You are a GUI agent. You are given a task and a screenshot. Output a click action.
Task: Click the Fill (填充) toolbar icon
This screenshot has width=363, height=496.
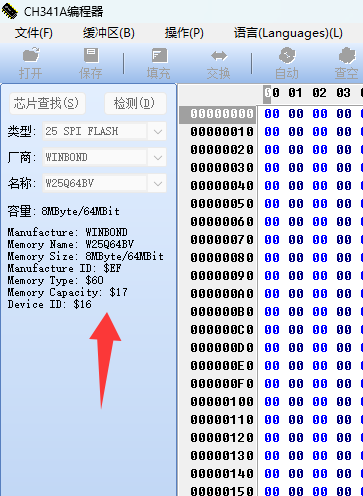tap(159, 63)
